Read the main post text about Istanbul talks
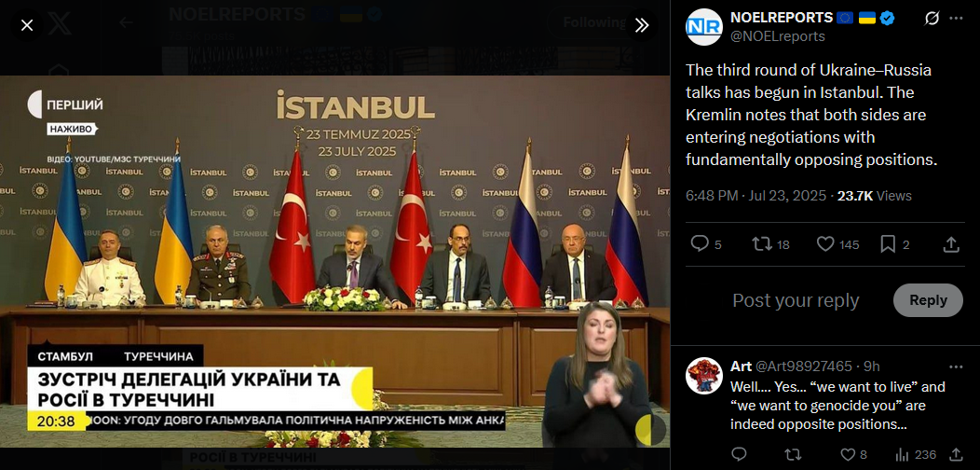This screenshot has height=470, width=980. (811, 115)
